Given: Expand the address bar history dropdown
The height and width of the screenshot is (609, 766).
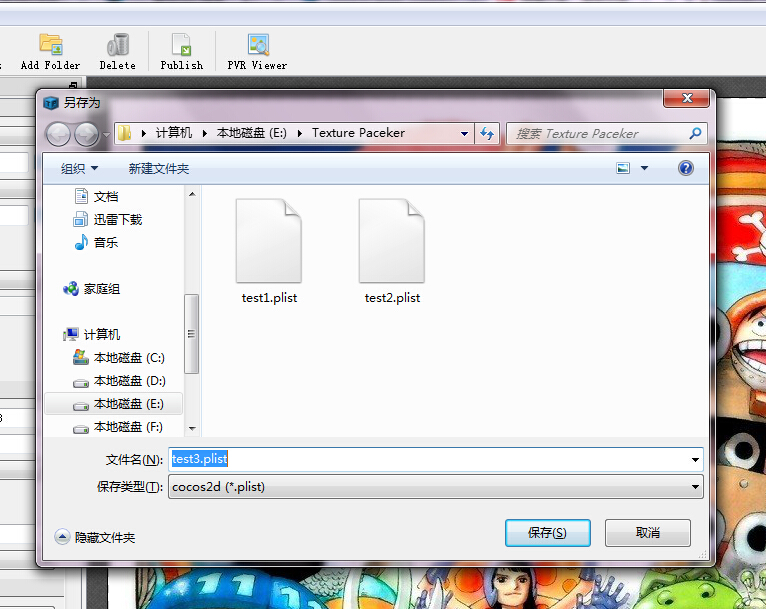Looking at the screenshot, I should pos(465,133).
